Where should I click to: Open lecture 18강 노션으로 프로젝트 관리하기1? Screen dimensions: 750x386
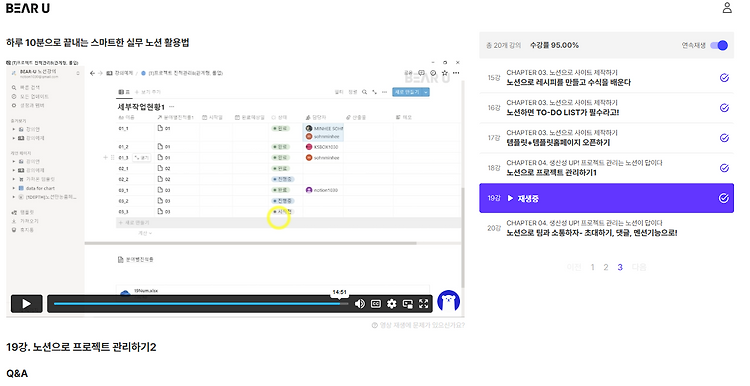(x=606, y=168)
